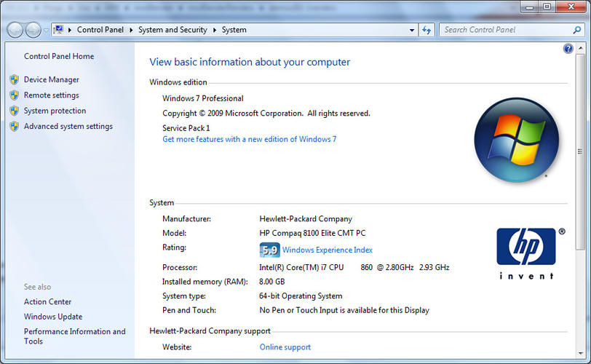The height and width of the screenshot is (364, 591).
Task: Open Windows Update under See also
Action: [x=53, y=317]
